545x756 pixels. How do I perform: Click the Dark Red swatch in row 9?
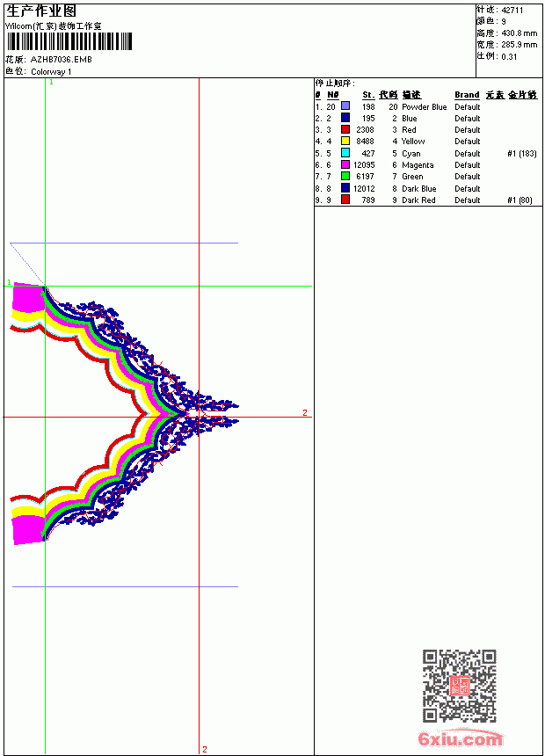[x=345, y=200]
